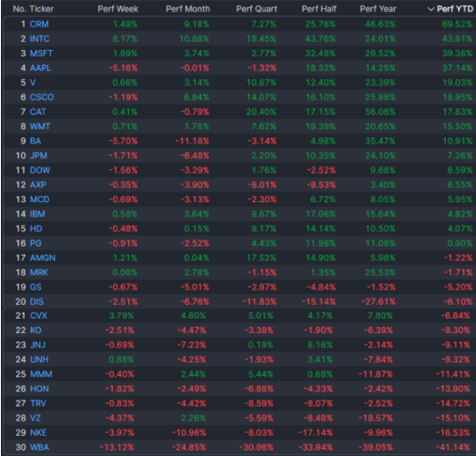Viewport: 476px width, 456px height.
Task: Select MMM's -11.87% yearly performance
Action: [x=375, y=374]
